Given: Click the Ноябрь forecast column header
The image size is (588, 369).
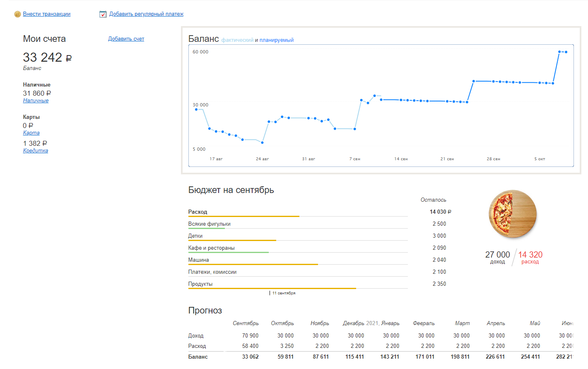Looking at the screenshot, I should [320, 323].
